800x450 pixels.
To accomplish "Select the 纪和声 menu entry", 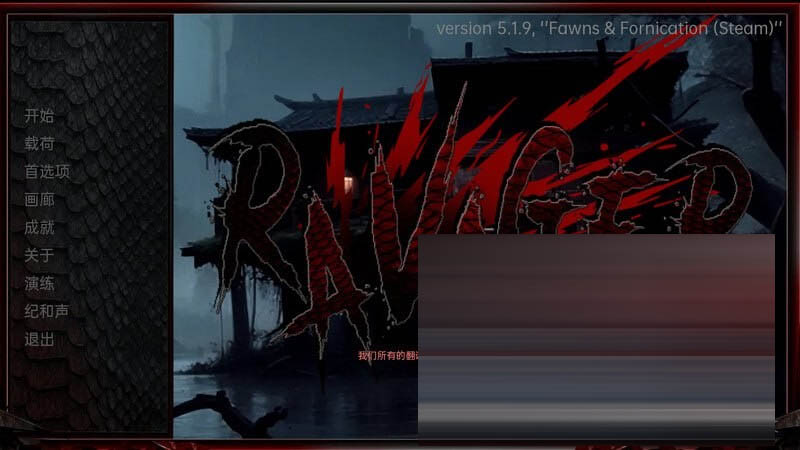I will tap(47, 311).
